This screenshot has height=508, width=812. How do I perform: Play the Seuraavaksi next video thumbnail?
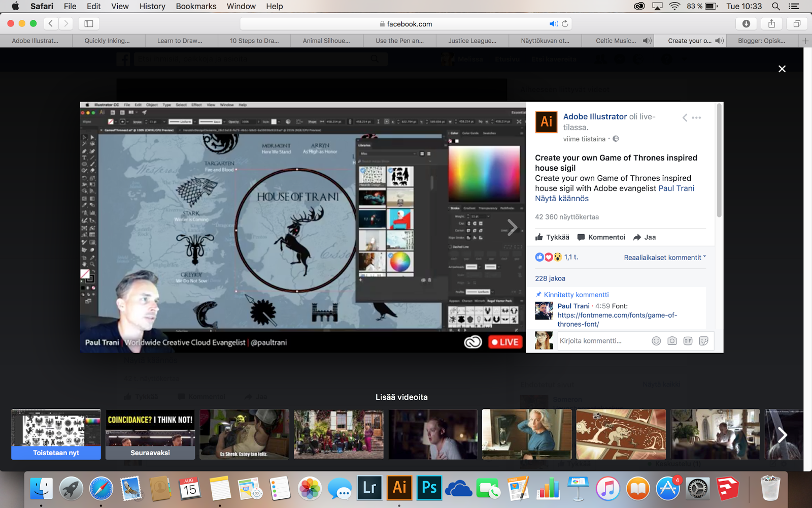coord(150,434)
